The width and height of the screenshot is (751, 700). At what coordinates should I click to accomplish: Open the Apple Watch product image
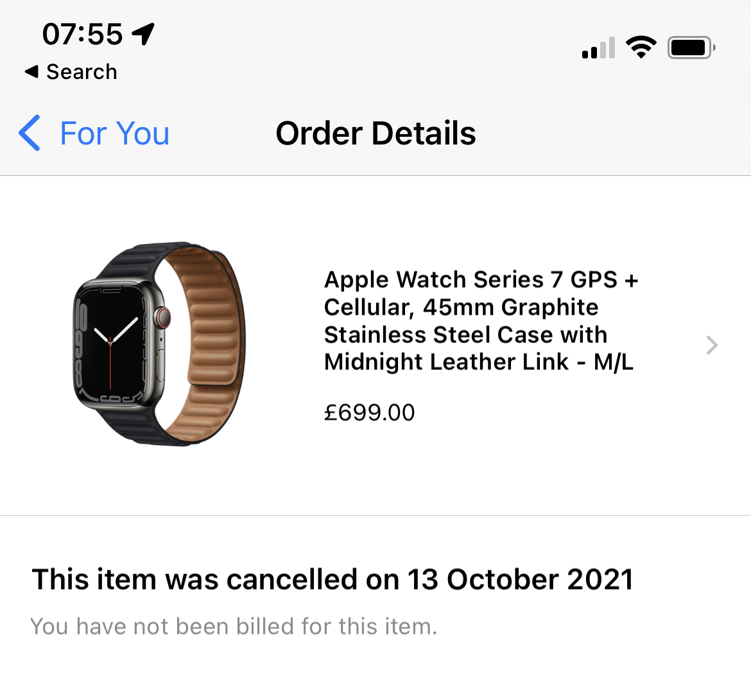click(159, 344)
